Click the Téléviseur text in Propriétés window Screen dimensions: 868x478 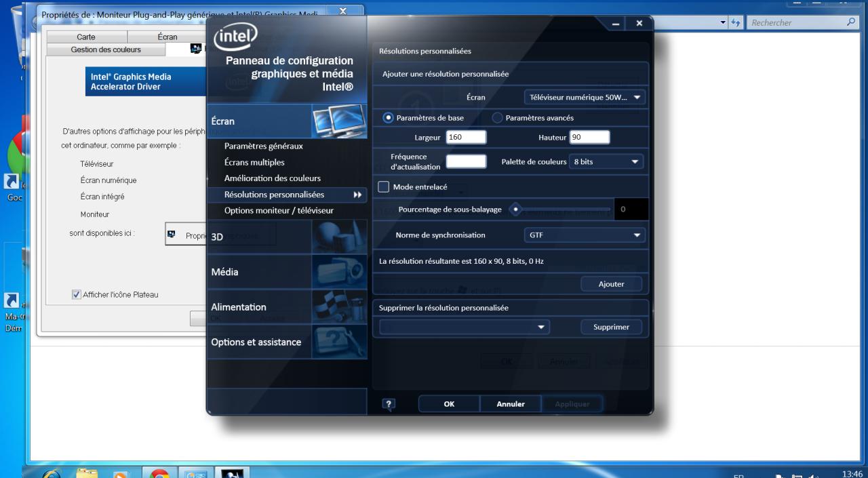click(x=97, y=164)
